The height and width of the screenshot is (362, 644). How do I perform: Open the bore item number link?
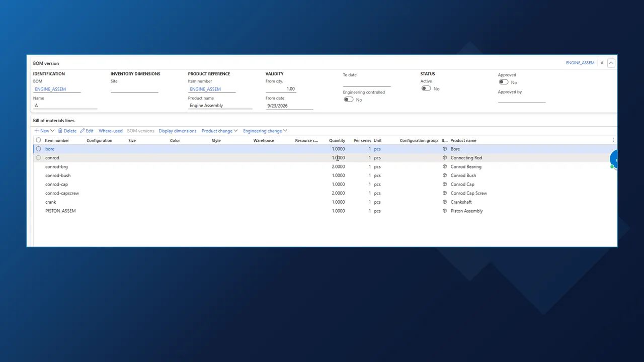(x=50, y=149)
